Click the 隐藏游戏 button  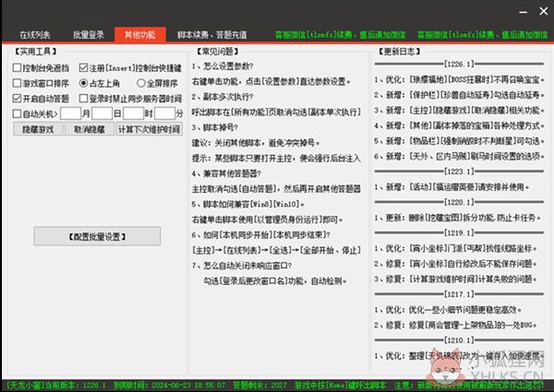pos(38,129)
